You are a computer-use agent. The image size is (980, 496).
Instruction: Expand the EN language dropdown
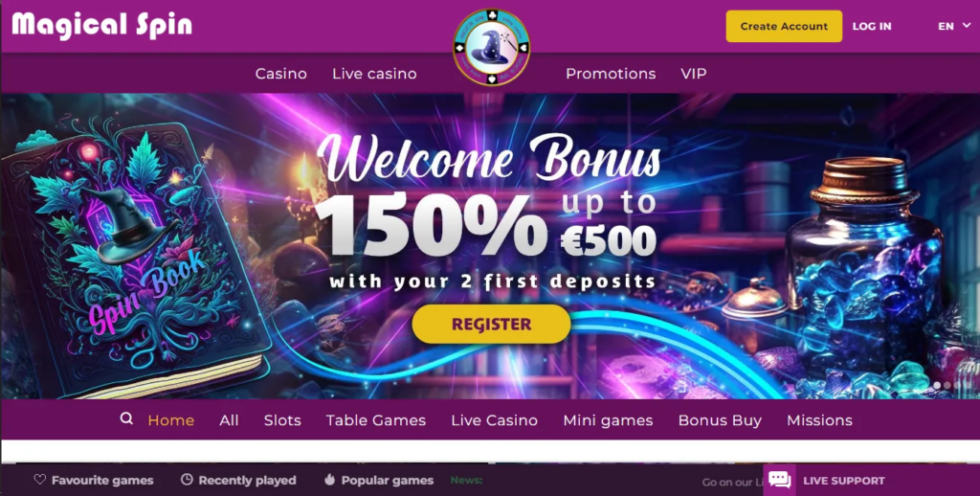tap(954, 26)
